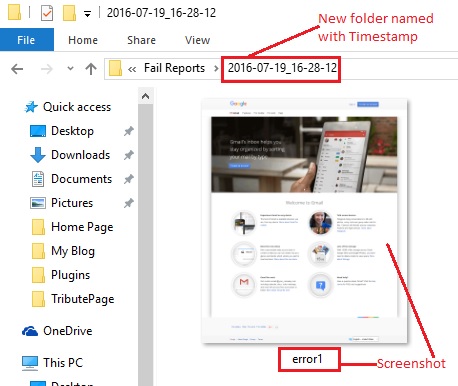The image size is (458, 386).
Task: Click the address bar folder icon
Action: point(115,68)
